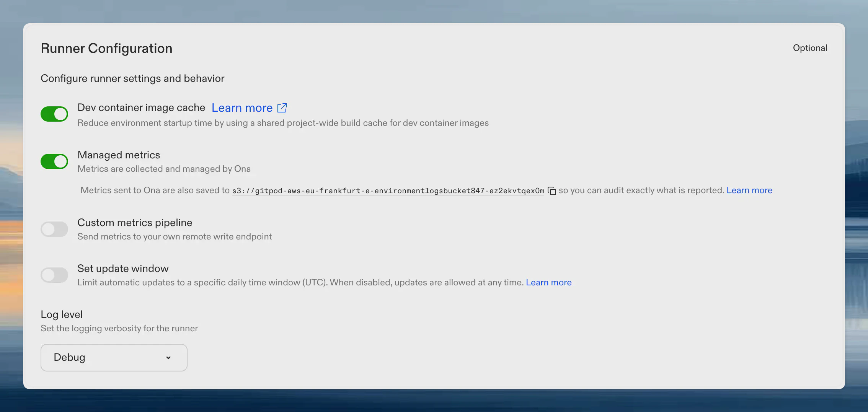868x412 pixels.
Task: Click the Log level section description text
Action: [119, 328]
